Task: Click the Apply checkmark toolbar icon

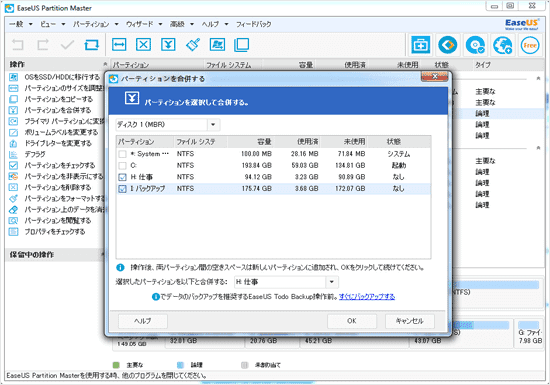Action: [x=67, y=45]
